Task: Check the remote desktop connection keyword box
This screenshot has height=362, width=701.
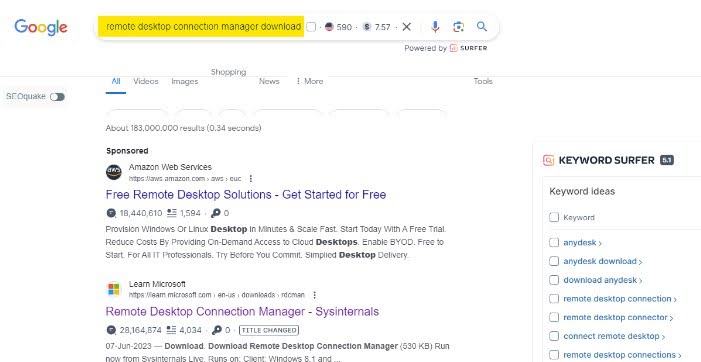Action: [554, 299]
